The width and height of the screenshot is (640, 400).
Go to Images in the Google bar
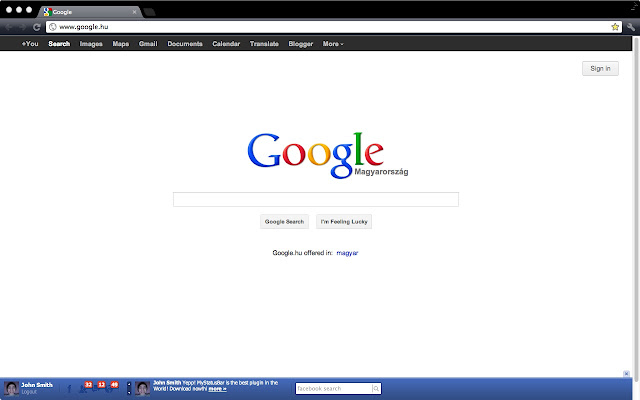tap(91, 44)
